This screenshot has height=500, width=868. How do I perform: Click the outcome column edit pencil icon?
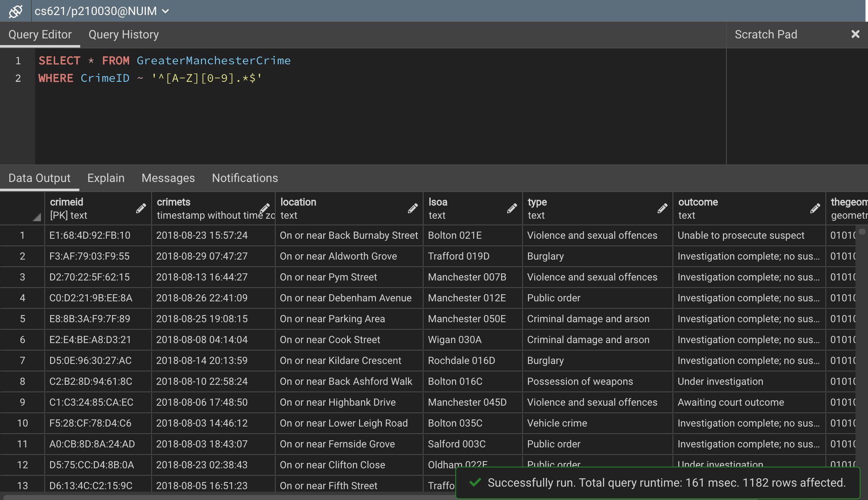pyautogui.click(x=815, y=208)
